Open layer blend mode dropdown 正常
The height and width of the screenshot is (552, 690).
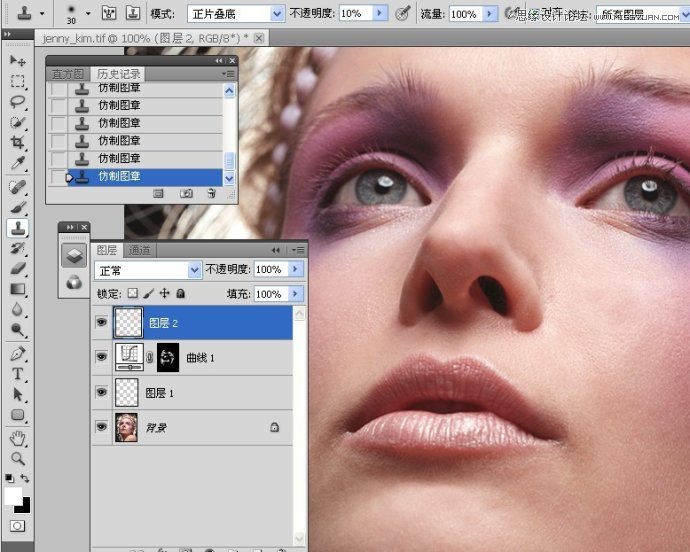148,270
